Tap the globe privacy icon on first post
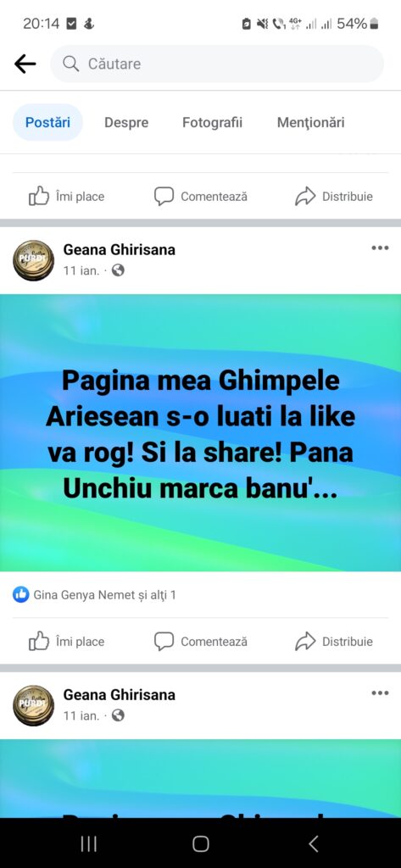 (x=118, y=270)
